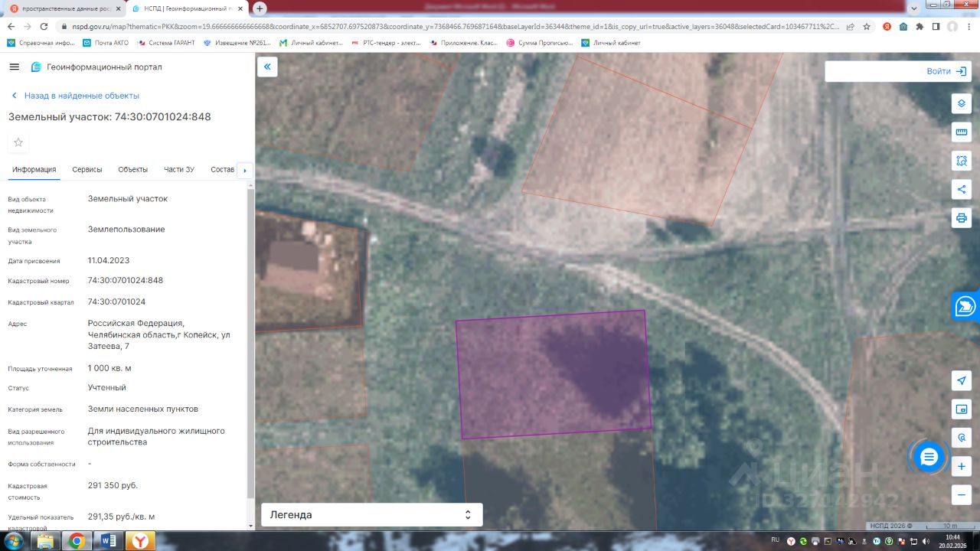
Task: Zoom in with the plus button
Action: tap(962, 466)
